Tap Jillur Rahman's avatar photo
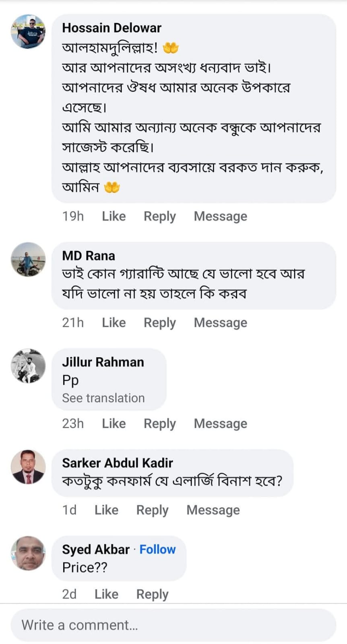The width and height of the screenshot is (347, 644). tap(28, 366)
